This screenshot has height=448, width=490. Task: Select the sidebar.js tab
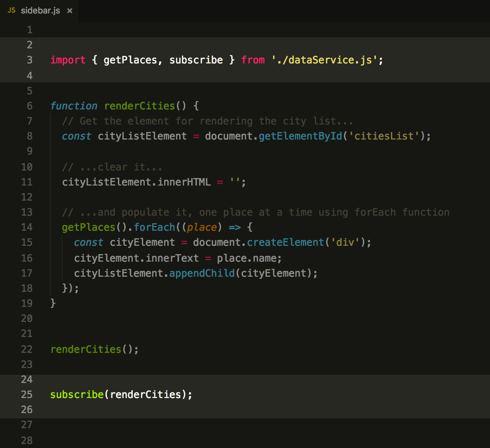pos(40,11)
